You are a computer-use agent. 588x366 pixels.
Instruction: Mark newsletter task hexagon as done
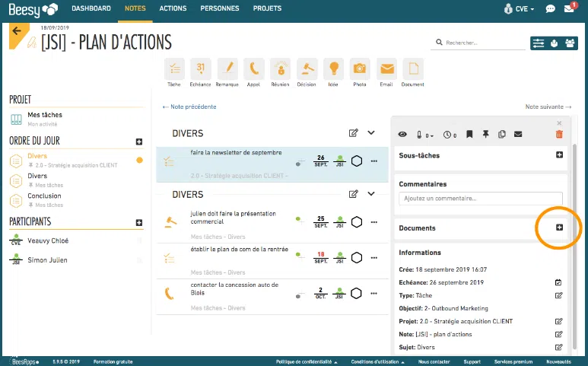357,161
